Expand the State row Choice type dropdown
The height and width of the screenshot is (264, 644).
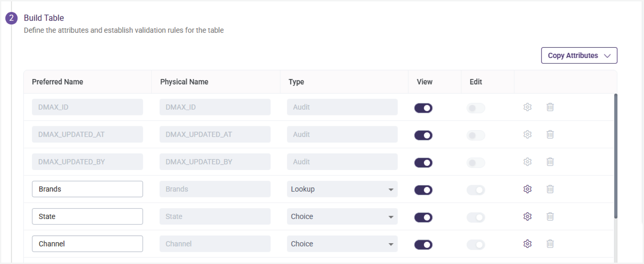pos(342,216)
